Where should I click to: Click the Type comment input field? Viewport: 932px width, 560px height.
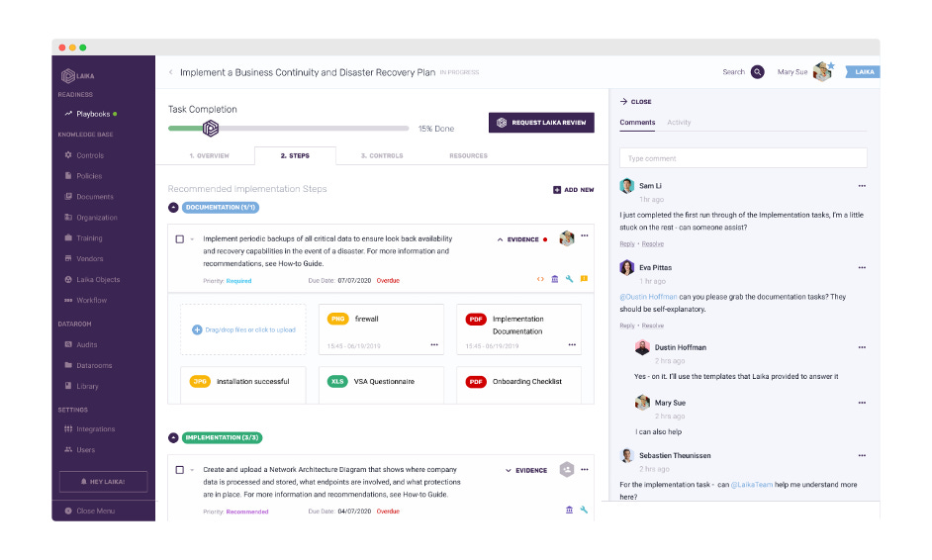tap(743, 158)
